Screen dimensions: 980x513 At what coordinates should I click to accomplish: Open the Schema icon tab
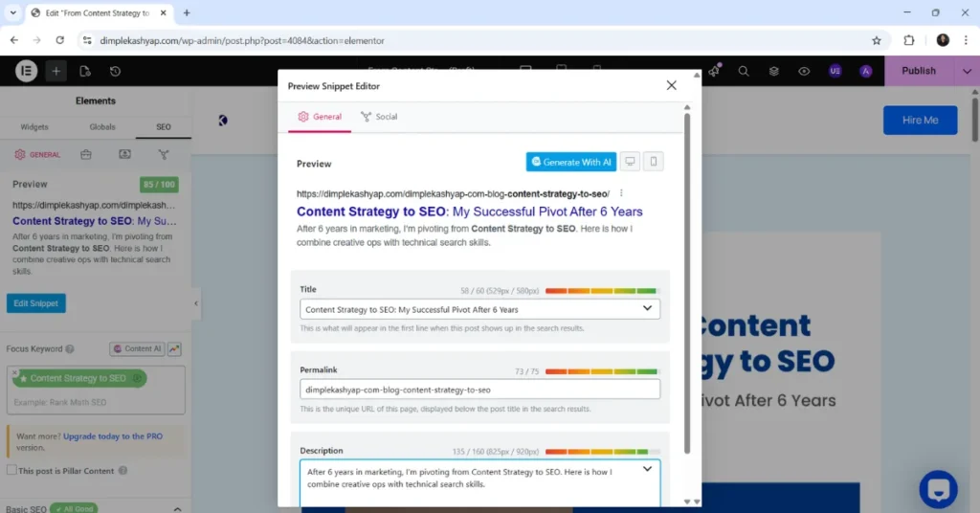(x=125, y=154)
